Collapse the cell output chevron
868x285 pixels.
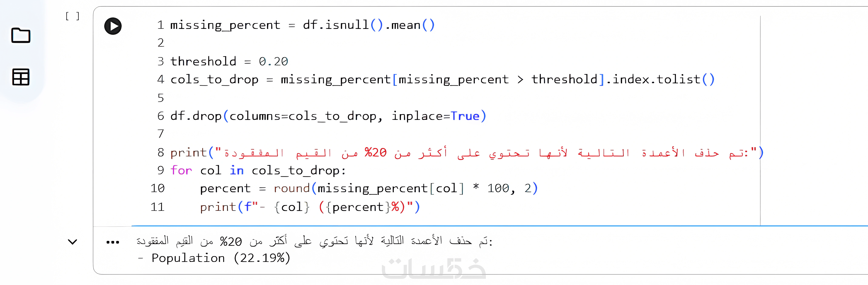73,242
